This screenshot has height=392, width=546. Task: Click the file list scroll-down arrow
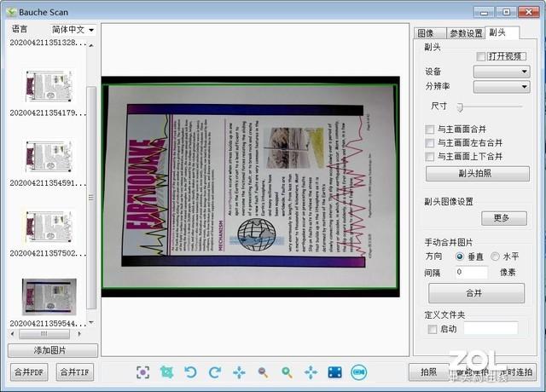click(91, 322)
